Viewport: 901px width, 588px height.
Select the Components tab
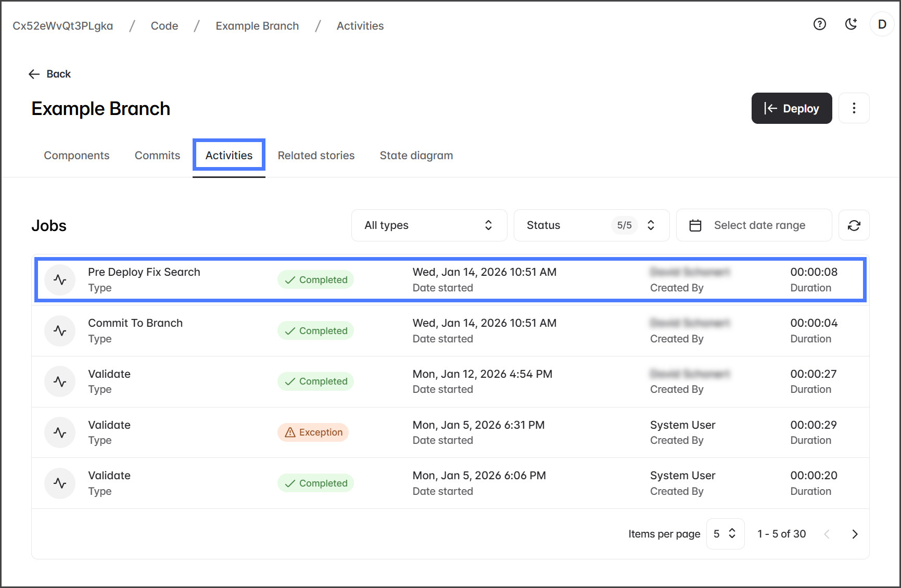(x=77, y=156)
